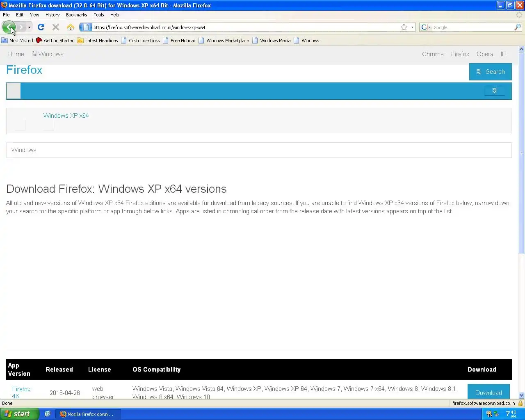Open the last Windows bookmark in the toolbar

click(306, 41)
